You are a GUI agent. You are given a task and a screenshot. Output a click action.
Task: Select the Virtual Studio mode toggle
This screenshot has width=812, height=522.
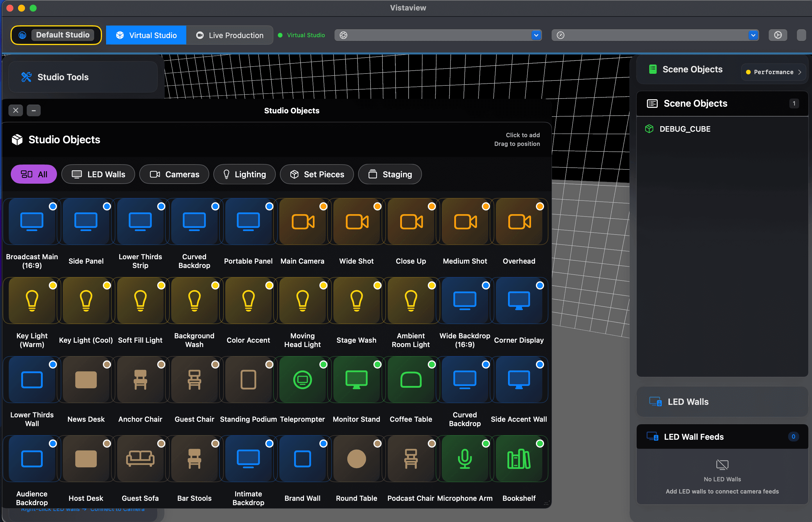coord(146,35)
